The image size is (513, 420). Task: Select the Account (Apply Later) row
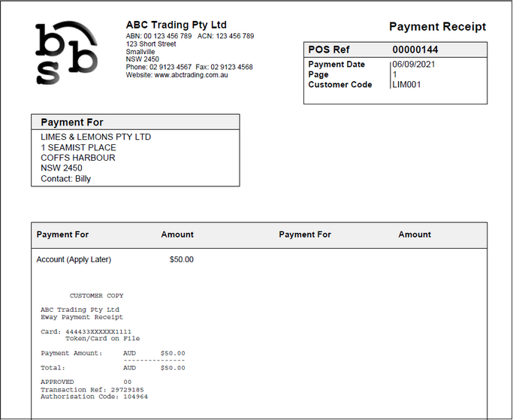point(74,260)
